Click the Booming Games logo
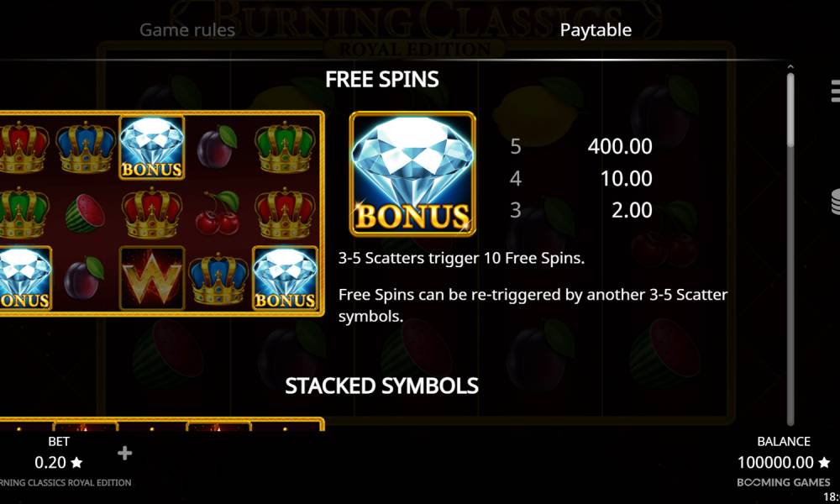Viewport: 840px width, 504px height. pyautogui.click(x=783, y=482)
